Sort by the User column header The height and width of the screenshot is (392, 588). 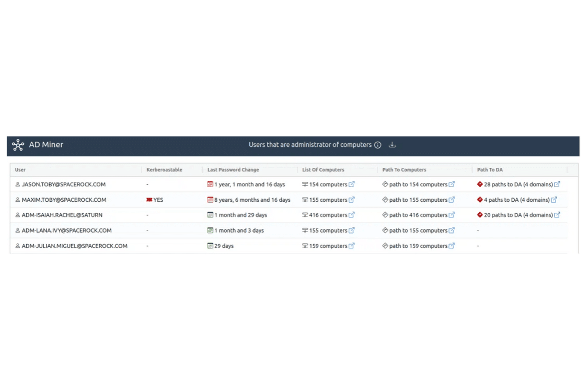[20, 169]
